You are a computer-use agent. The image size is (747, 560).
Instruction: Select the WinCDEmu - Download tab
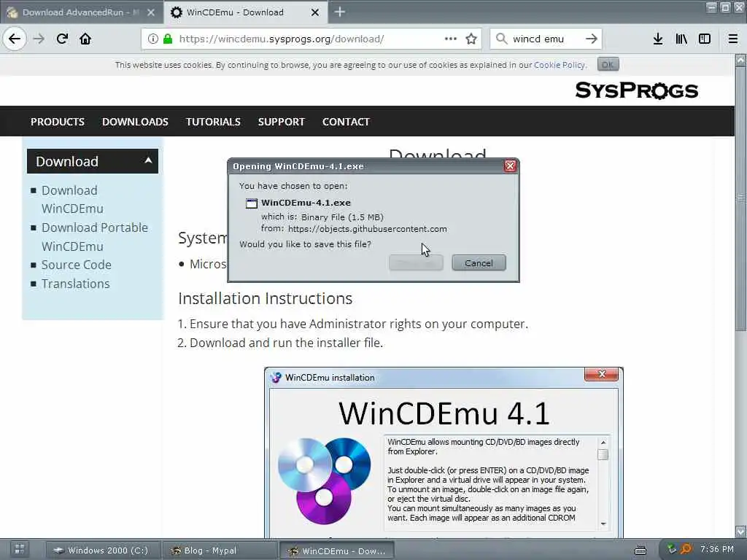click(246, 12)
